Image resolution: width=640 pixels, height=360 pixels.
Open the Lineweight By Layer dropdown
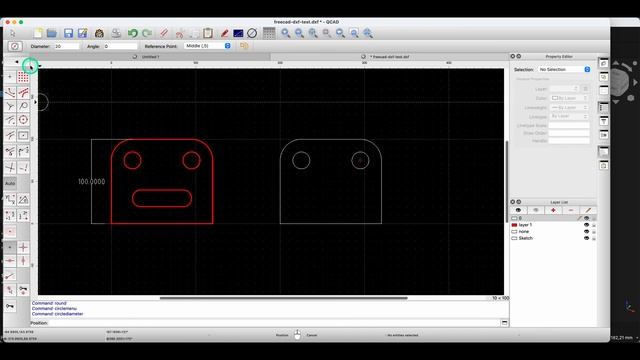(x=569, y=107)
